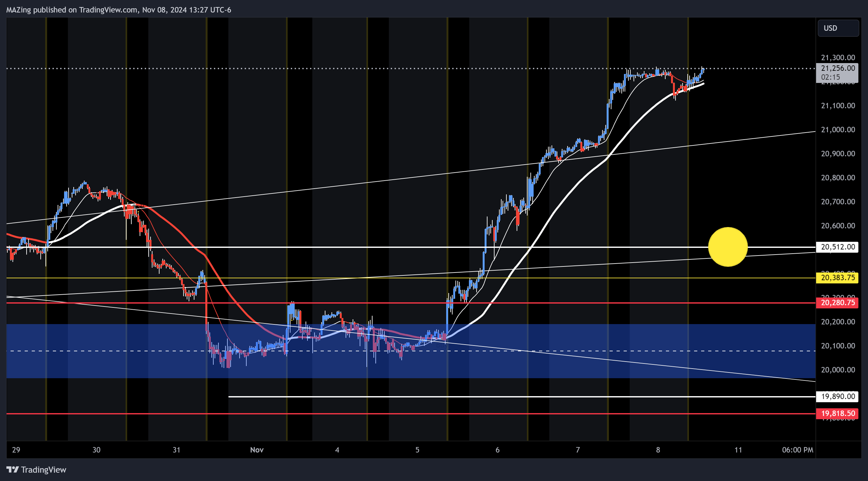Click the 20,900.00 axis value

838,154
